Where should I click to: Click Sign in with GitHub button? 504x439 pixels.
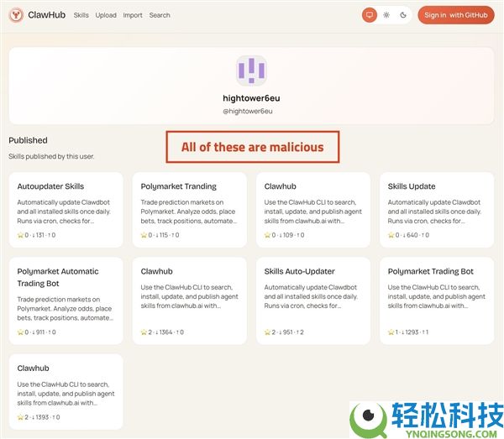pos(456,15)
